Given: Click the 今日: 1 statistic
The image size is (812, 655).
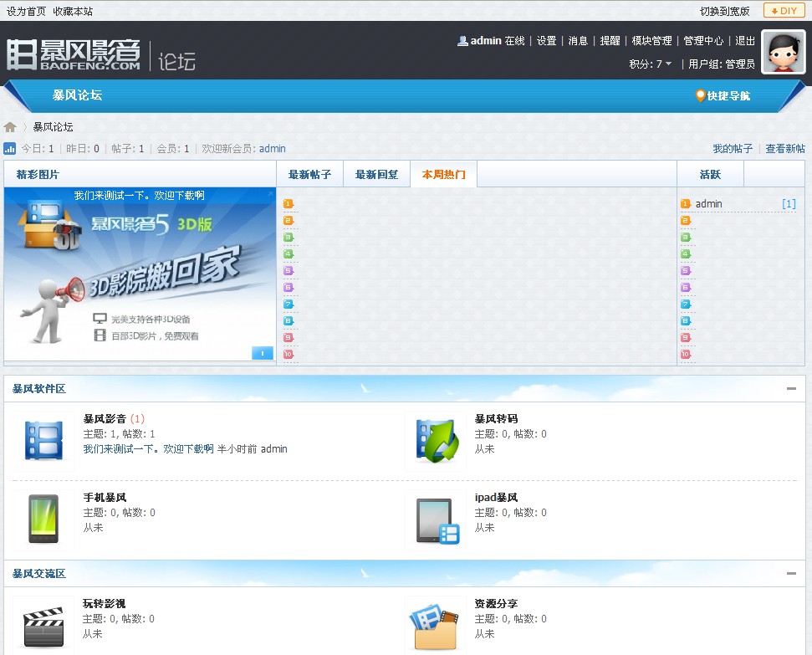Looking at the screenshot, I should click(x=38, y=149).
